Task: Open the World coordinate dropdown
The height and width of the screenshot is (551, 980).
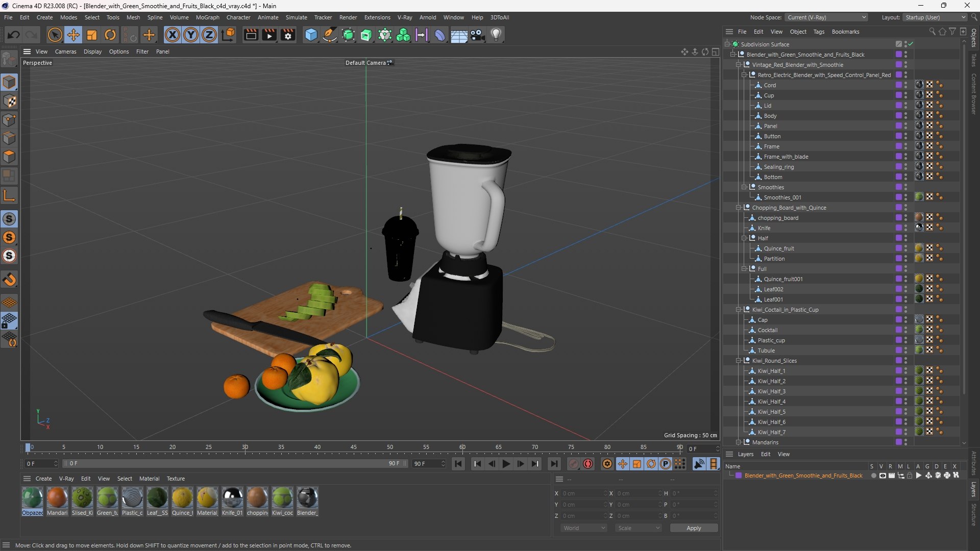Action: pyautogui.click(x=584, y=528)
